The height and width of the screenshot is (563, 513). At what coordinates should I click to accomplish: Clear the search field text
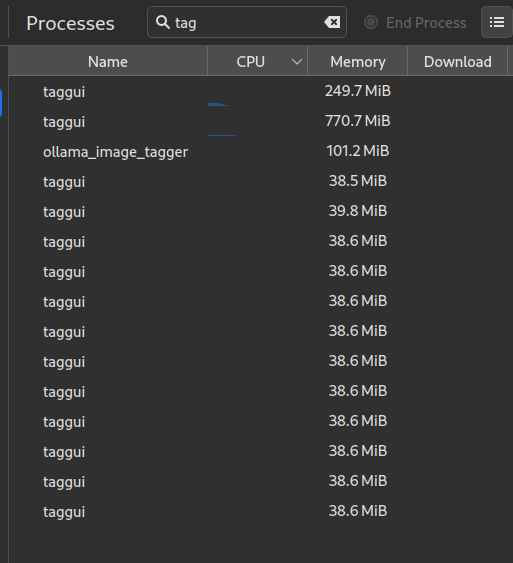tap(332, 22)
